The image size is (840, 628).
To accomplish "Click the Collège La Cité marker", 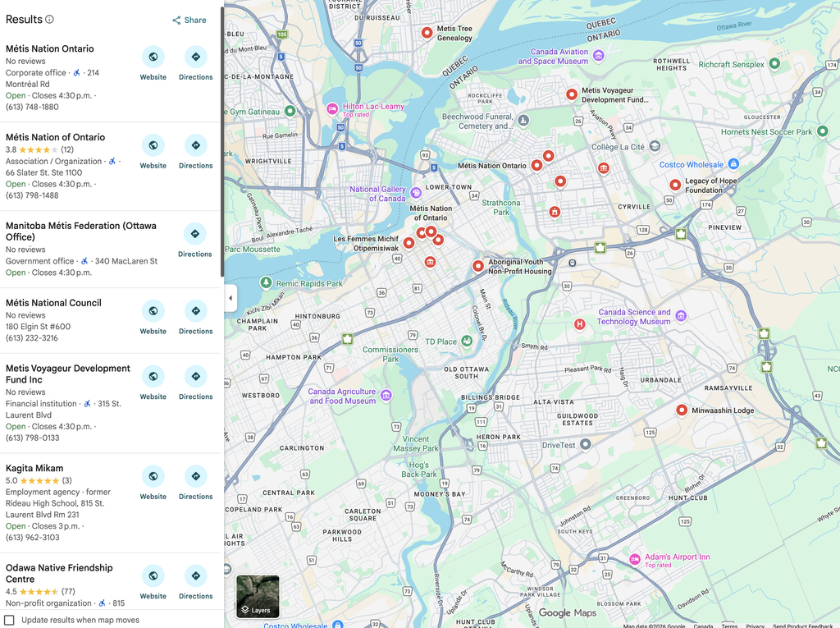I will tap(655, 146).
